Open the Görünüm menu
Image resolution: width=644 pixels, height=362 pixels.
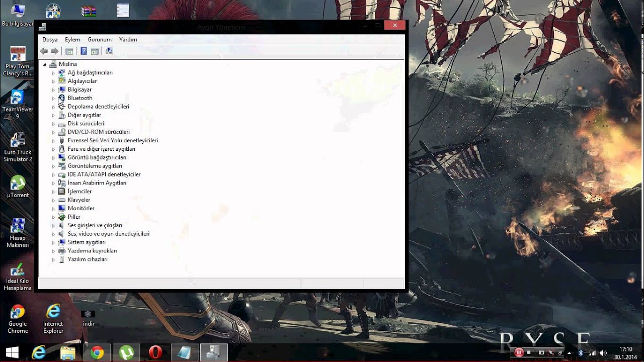pyautogui.click(x=100, y=39)
